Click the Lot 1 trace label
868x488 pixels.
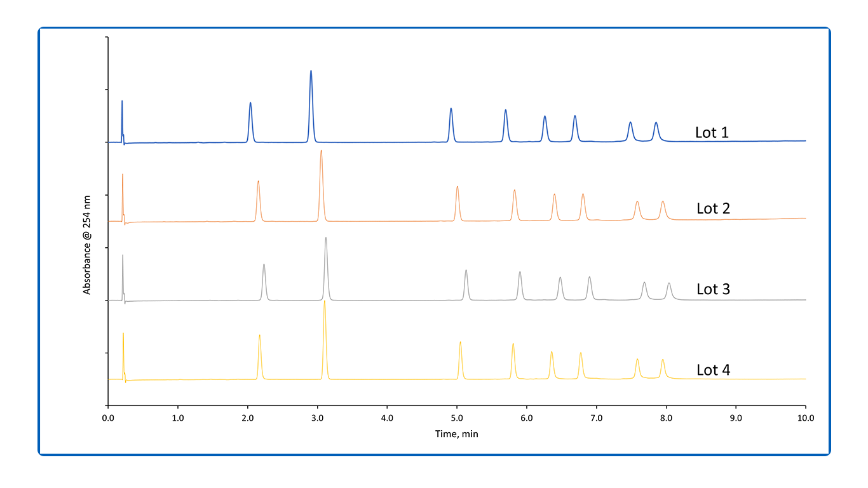[x=712, y=133]
